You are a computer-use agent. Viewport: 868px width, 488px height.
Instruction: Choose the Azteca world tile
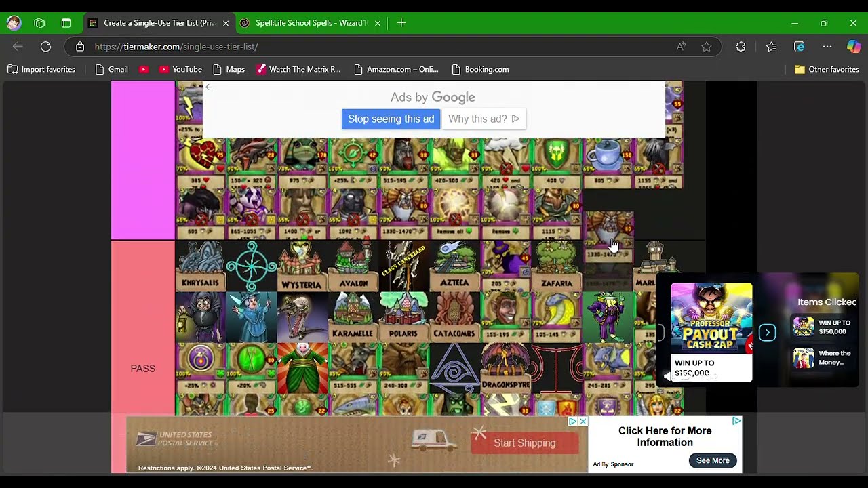[455, 266]
